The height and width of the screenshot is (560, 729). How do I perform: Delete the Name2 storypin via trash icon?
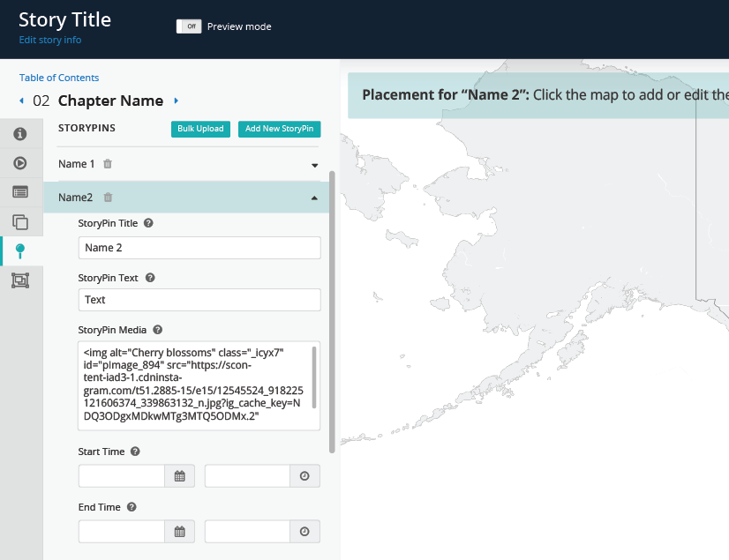click(x=108, y=197)
